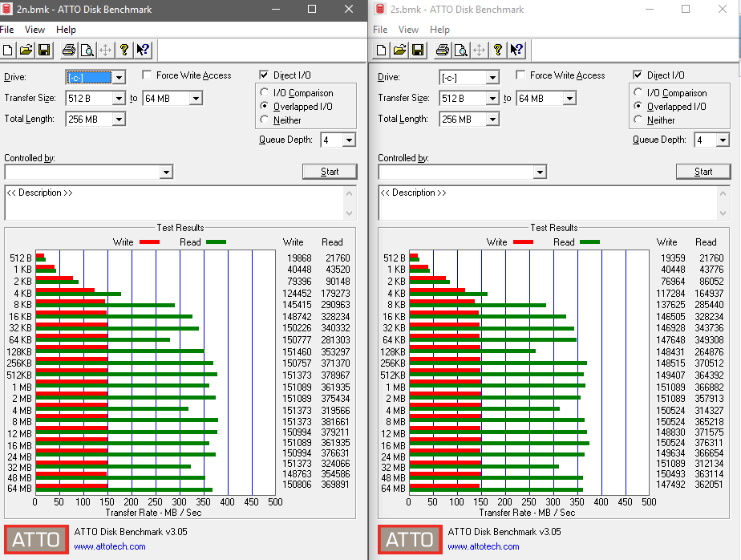
Task: Click Start button in 2s.bmk window
Action: (703, 172)
